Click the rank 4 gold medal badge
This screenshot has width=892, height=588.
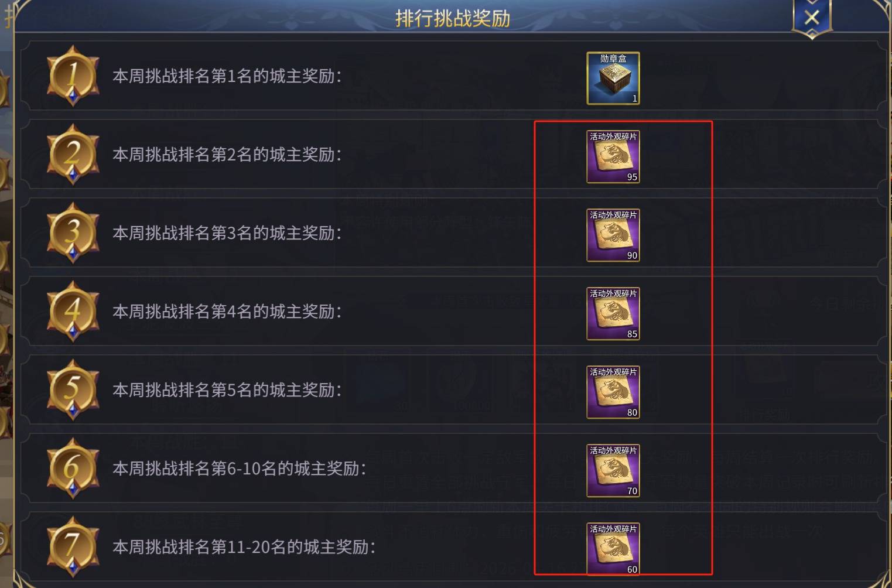[73, 312]
